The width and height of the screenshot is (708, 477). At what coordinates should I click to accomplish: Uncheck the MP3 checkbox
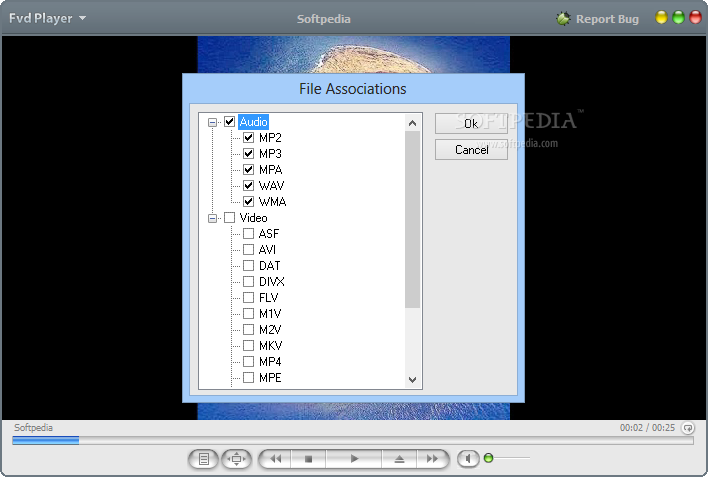pos(248,154)
